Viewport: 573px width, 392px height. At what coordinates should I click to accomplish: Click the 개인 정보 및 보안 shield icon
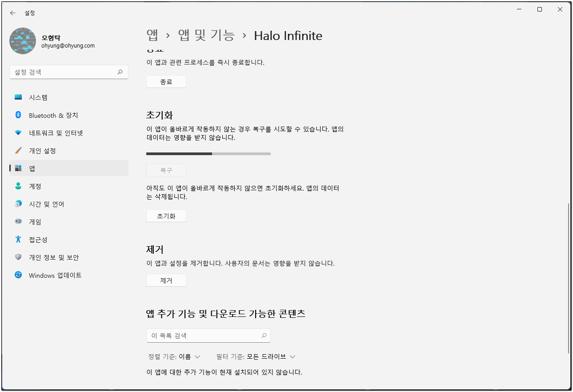click(x=18, y=257)
